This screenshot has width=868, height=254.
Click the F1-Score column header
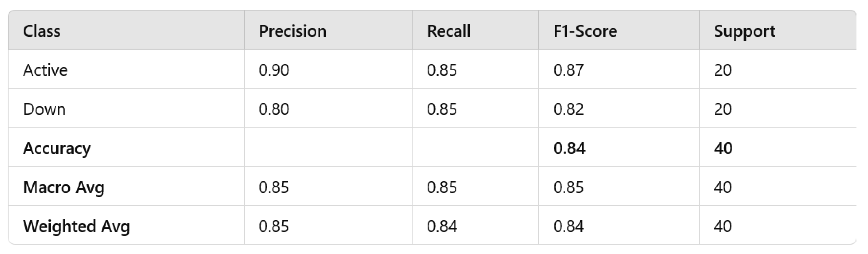coord(585,31)
